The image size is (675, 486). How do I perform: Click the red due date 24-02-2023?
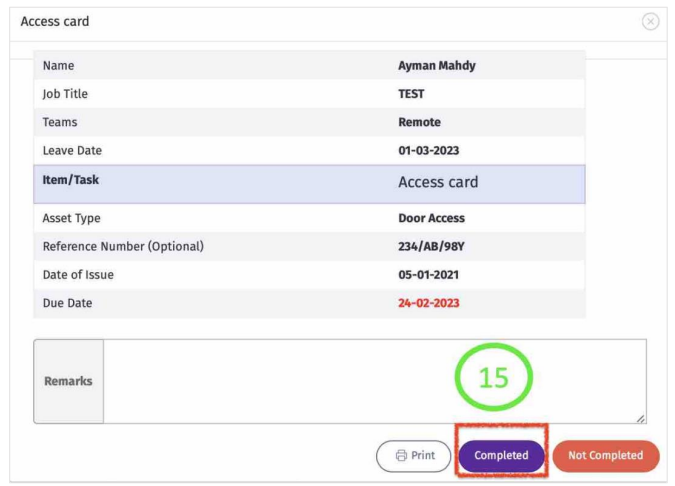[x=428, y=303]
